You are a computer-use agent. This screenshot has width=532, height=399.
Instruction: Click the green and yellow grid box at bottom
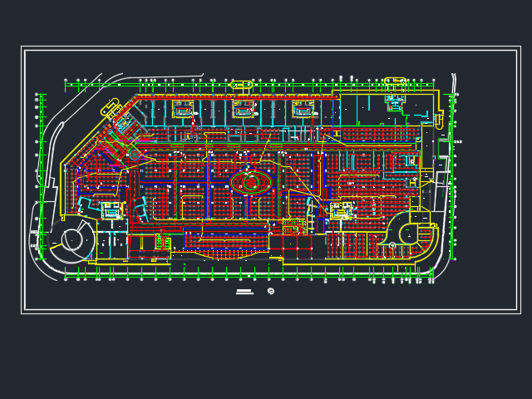(x=163, y=243)
